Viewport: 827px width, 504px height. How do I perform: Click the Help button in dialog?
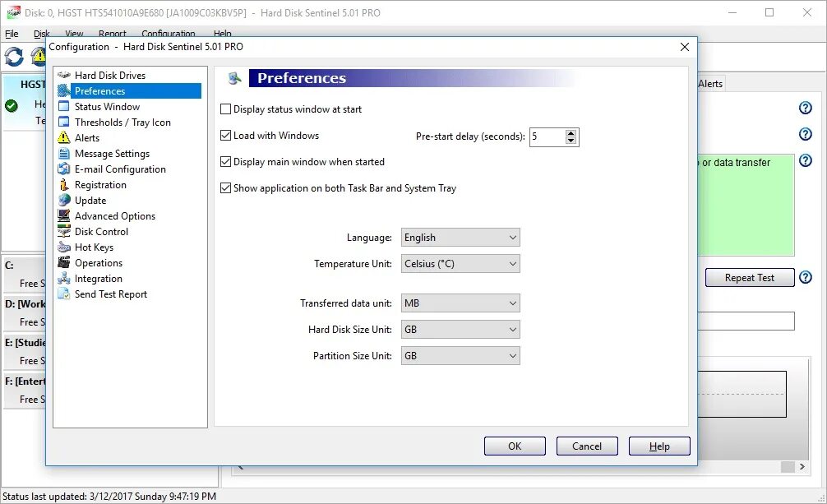tap(659, 446)
